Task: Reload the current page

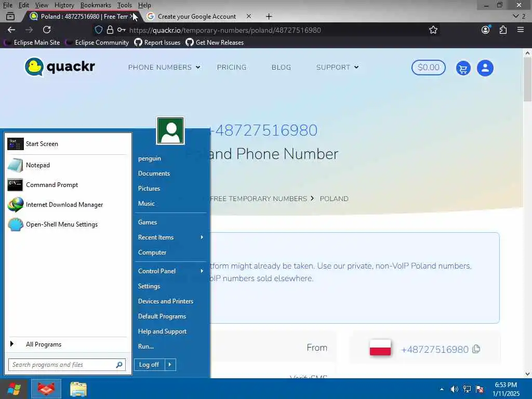Action: coord(47,30)
